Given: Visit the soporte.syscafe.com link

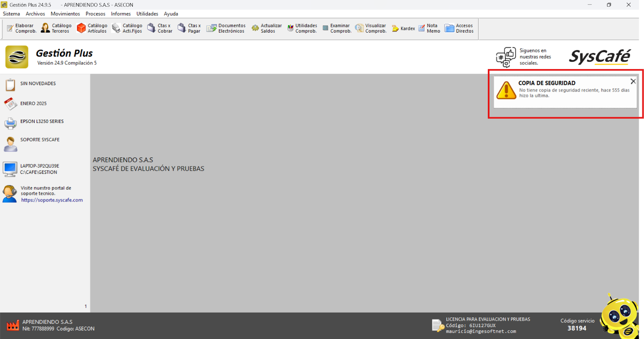Looking at the screenshot, I should [52, 200].
